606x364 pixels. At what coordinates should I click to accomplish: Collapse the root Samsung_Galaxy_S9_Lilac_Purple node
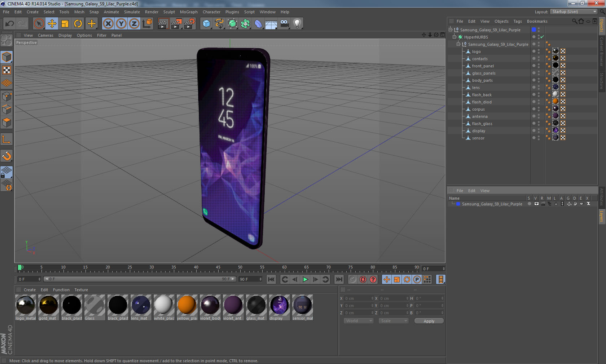(x=451, y=30)
